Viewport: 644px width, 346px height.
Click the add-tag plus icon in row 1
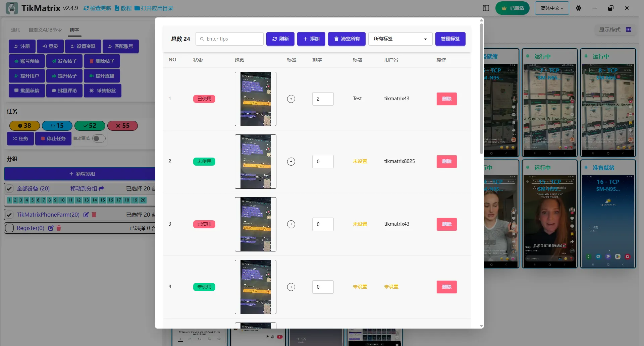pos(291,99)
